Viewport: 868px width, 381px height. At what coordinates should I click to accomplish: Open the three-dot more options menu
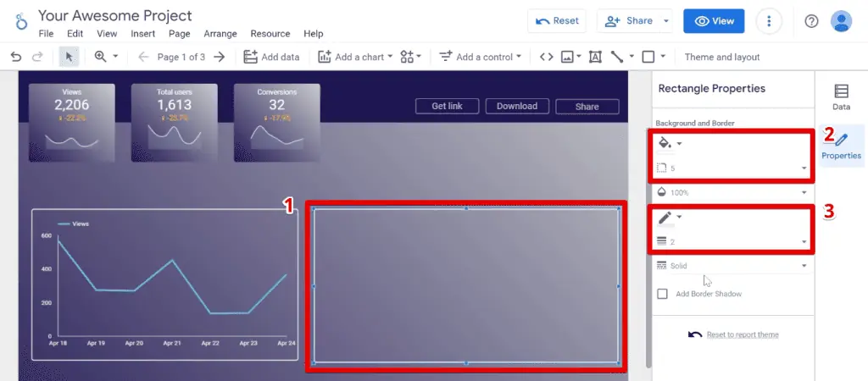click(x=769, y=21)
